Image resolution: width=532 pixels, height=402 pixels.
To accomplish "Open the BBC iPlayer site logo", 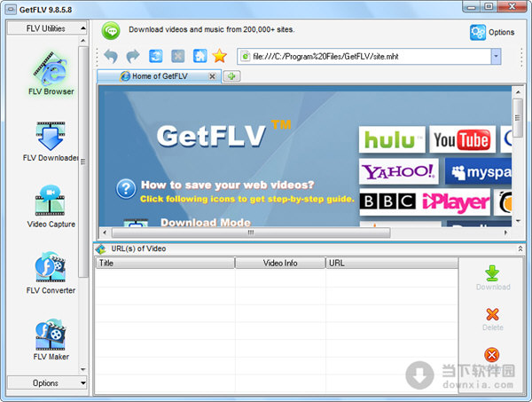I will tap(425, 202).
